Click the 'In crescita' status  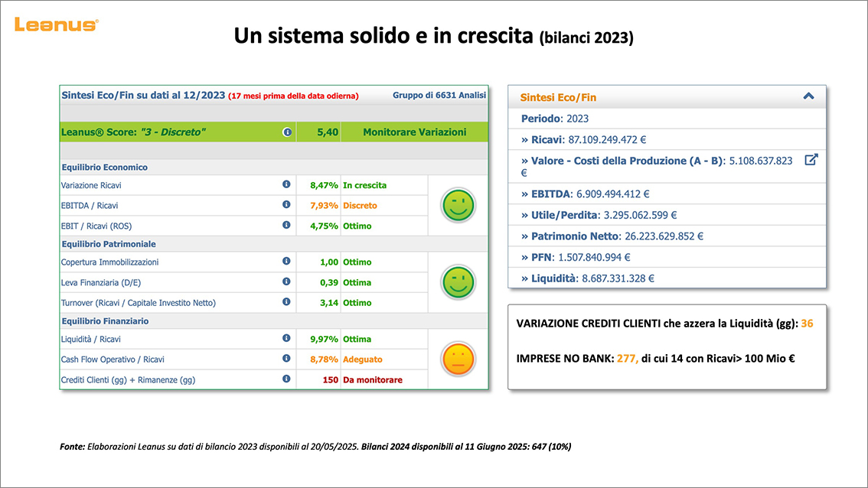click(365, 185)
